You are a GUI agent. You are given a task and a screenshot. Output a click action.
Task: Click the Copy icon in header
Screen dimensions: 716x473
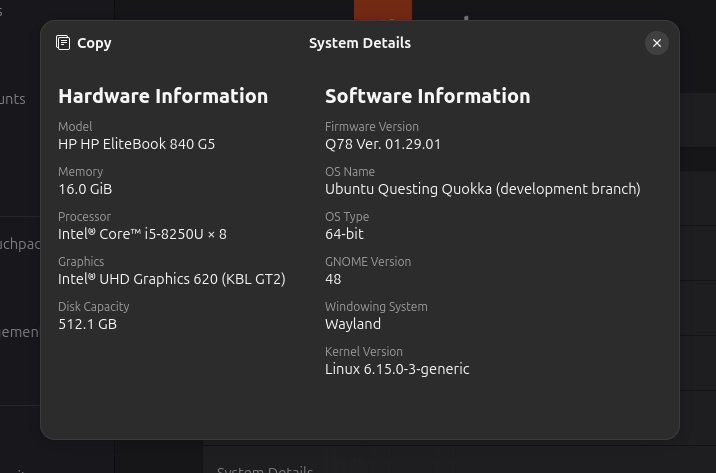tap(64, 43)
